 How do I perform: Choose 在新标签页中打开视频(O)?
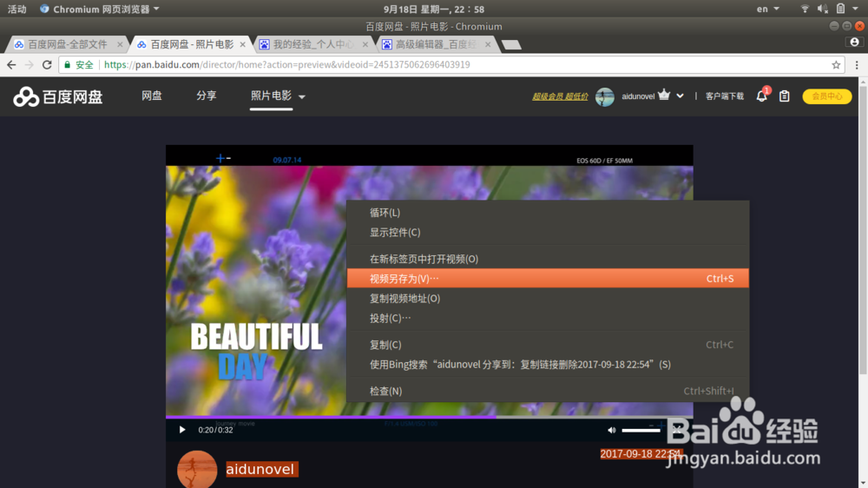click(x=548, y=259)
